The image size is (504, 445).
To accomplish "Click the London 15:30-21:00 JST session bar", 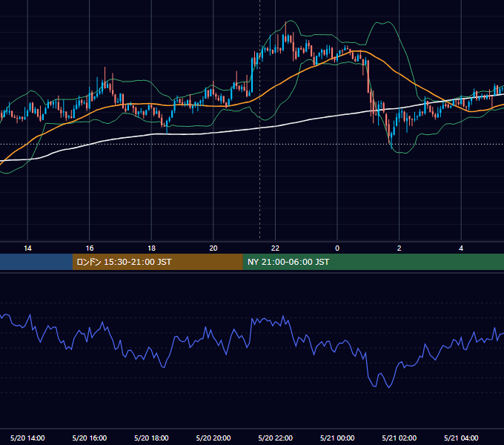I will pyautogui.click(x=157, y=262).
